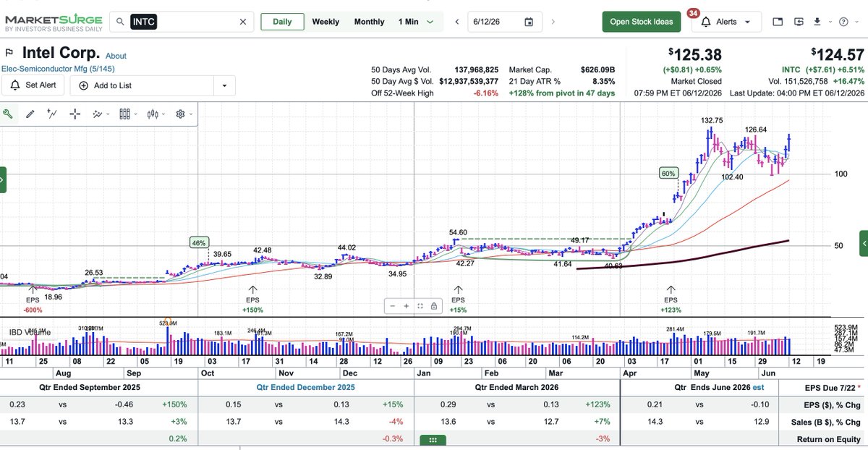Open the panels layout dropdown arrow
868x450 pixels.
pos(137,114)
